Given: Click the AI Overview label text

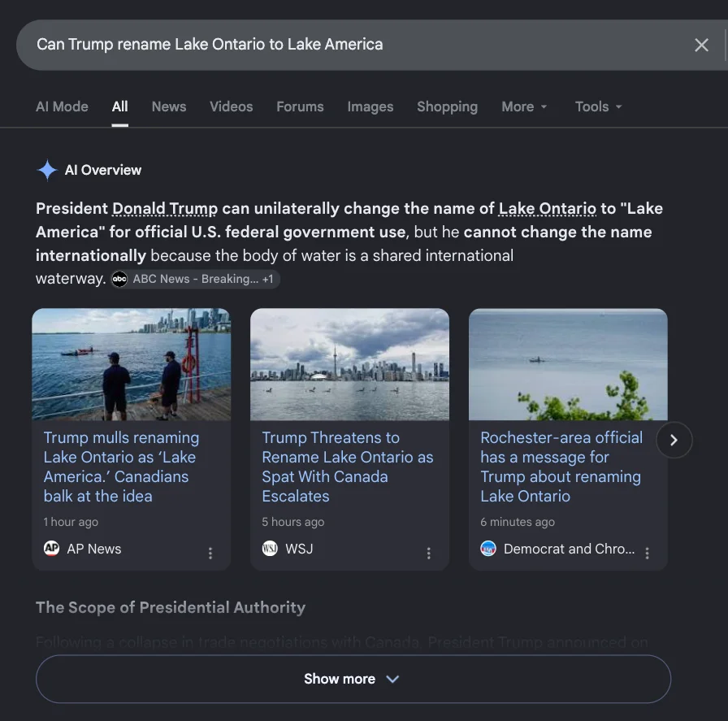Looking at the screenshot, I should (x=103, y=170).
